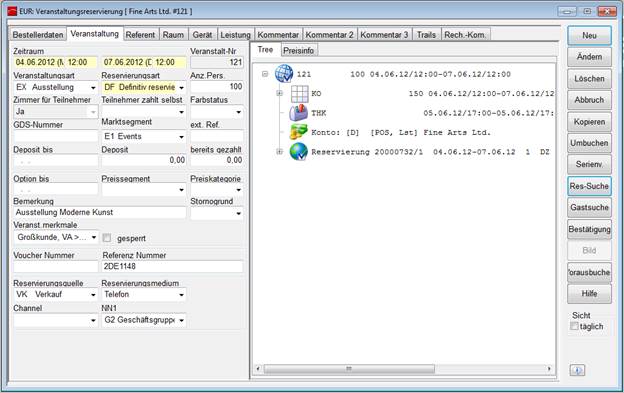Open the Trails tab
624x393 pixels.
pos(427,35)
